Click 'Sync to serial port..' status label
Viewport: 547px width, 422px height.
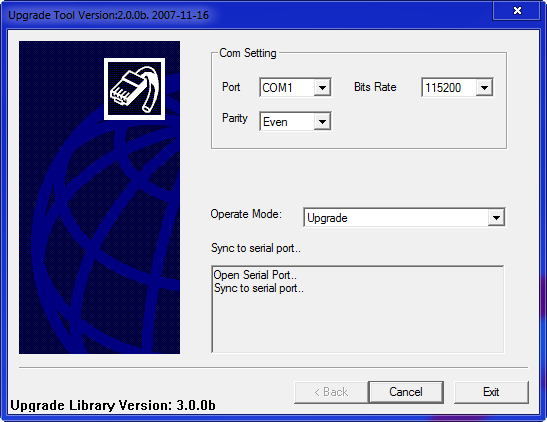256,248
